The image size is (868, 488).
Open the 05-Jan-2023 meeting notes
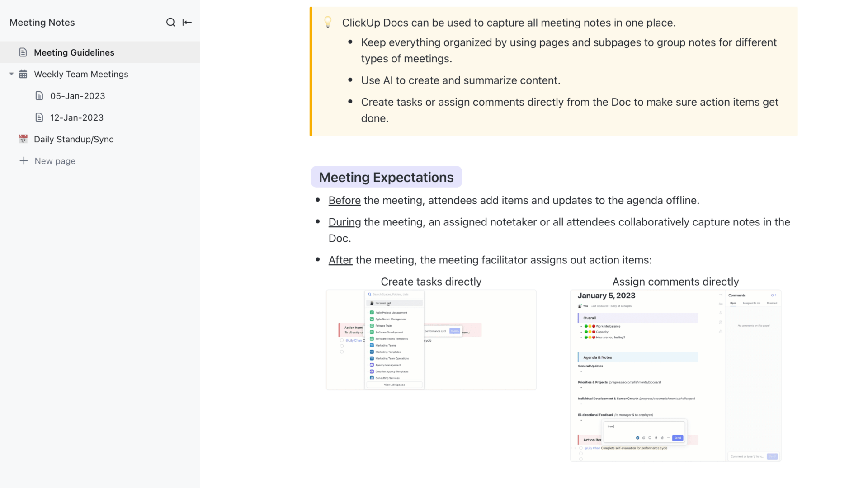(x=77, y=95)
